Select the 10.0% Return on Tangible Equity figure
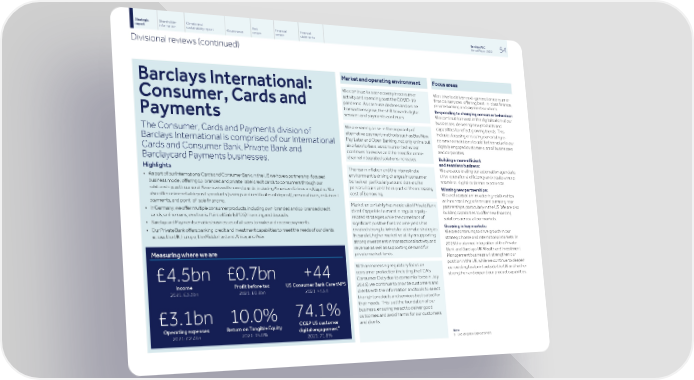 click(x=254, y=316)
